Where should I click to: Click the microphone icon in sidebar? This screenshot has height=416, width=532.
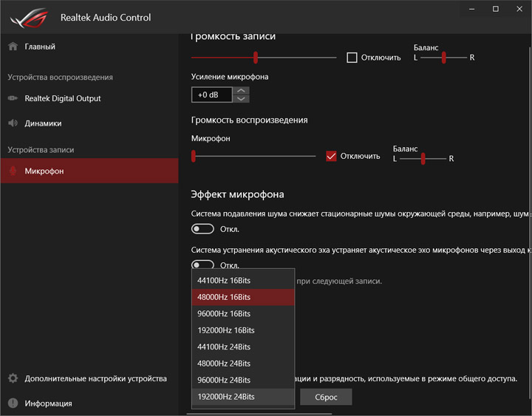(13, 171)
